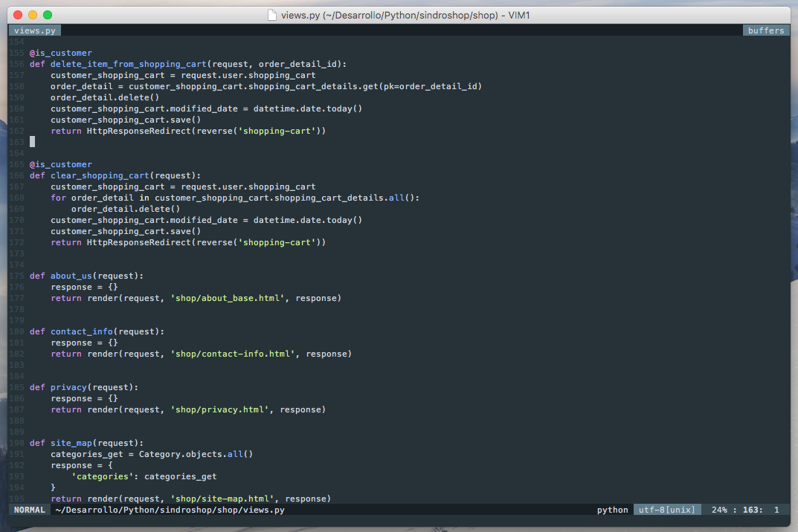Click 'response = {}' in about_us function
The height and width of the screenshot is (532, 798).
coord(84,287)
